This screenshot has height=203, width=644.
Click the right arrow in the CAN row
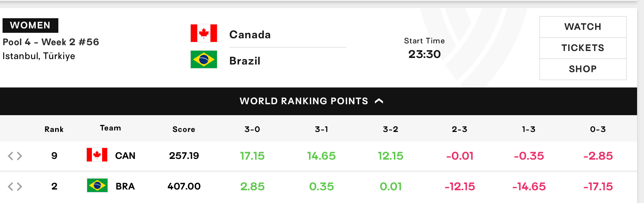(19, 156)
